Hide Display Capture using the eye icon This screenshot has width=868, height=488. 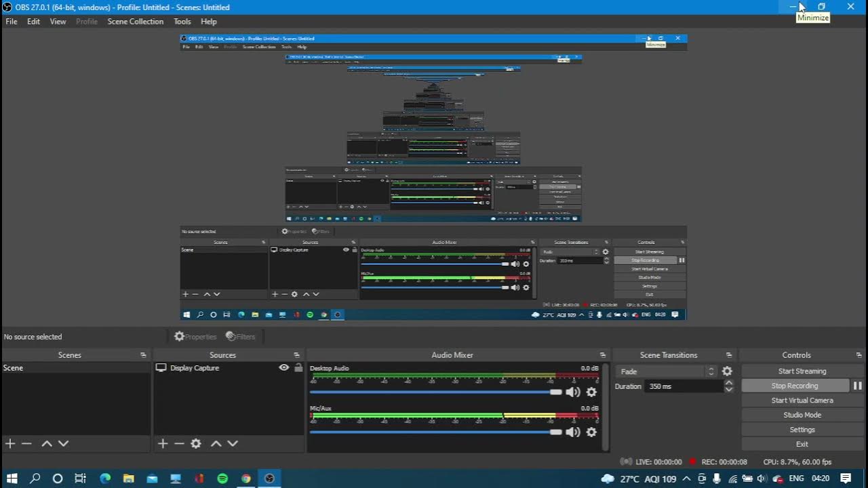coord(284,367)
